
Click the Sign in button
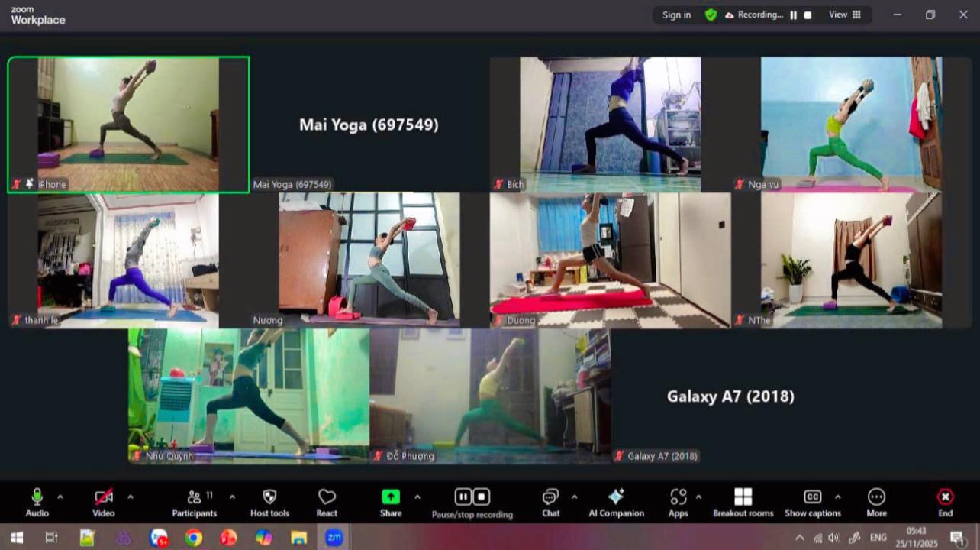tap(676, 15)
